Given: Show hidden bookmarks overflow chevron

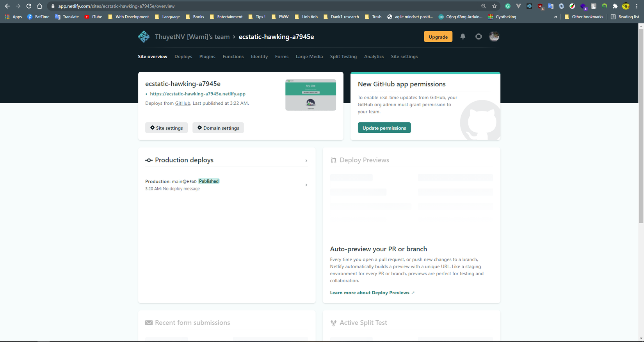Looking at the screenshot, I should pyautogui.click(x=555, y=17).
